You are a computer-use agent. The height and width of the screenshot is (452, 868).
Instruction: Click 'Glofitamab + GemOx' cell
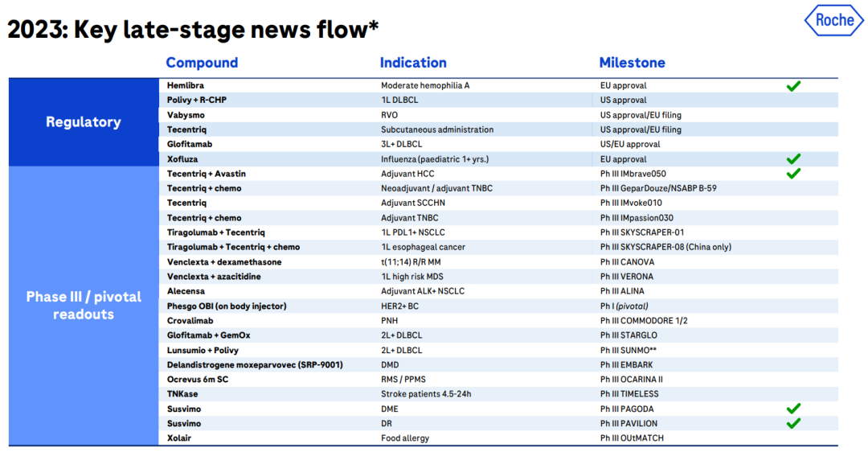click(x=208, y=335)
